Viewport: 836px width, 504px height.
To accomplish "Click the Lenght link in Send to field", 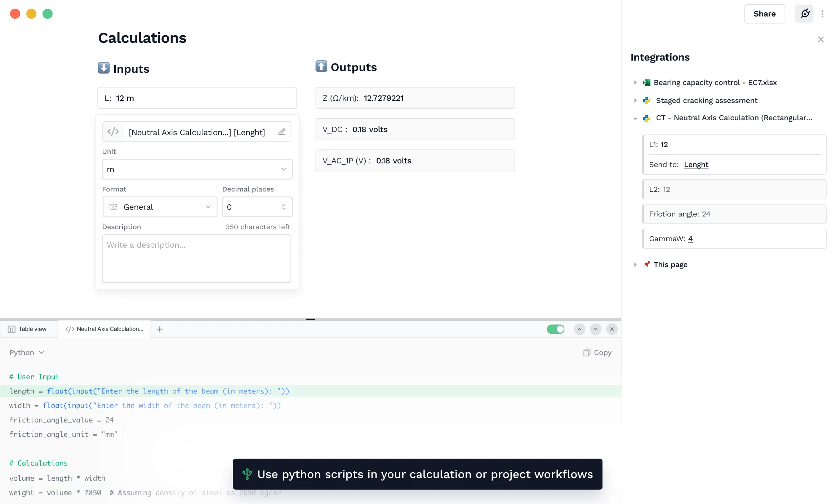I will coord(696,165).
